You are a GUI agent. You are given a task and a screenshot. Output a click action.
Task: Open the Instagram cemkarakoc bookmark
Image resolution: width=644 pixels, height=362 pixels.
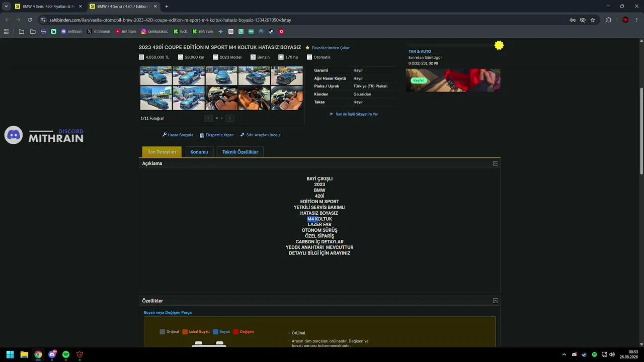click(x=154, y=31)
